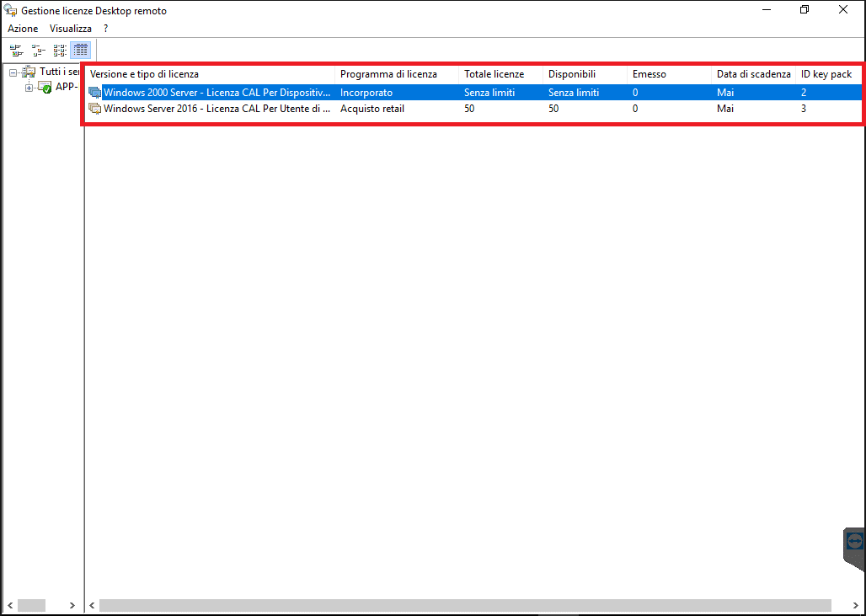
Task: Click ID key pack value 2
Action: point(804,92)
